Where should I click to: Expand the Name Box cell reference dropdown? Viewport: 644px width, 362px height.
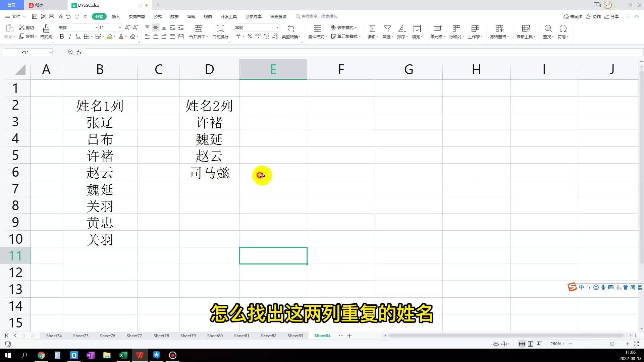(51, 53)
